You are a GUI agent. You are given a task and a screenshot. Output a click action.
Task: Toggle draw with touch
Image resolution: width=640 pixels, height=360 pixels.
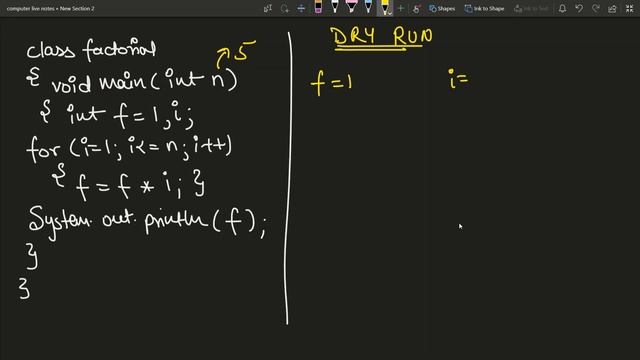coord(416,8)
